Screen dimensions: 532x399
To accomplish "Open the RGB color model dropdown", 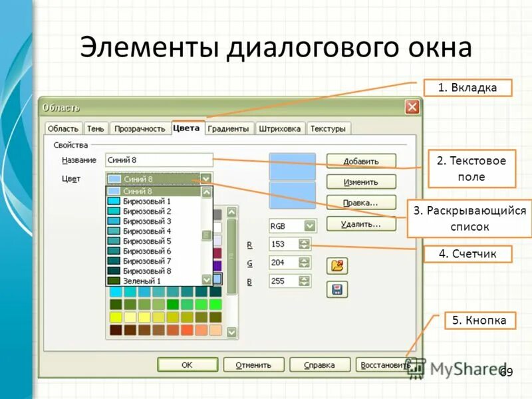I will click(x=310, y=226).
